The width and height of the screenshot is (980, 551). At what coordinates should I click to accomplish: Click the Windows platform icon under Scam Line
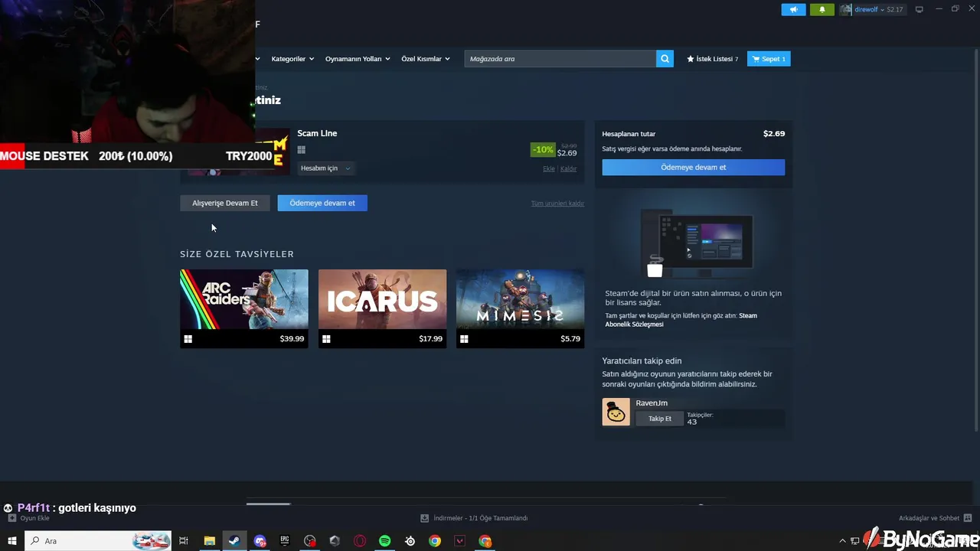[302, 150]
